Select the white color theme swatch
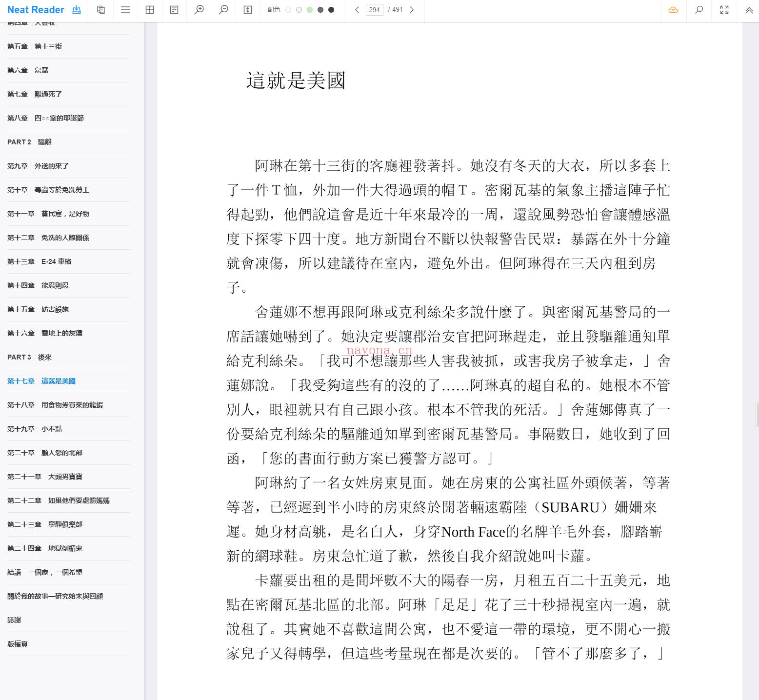This screenshot has width=759, height=700. (288, 10)
